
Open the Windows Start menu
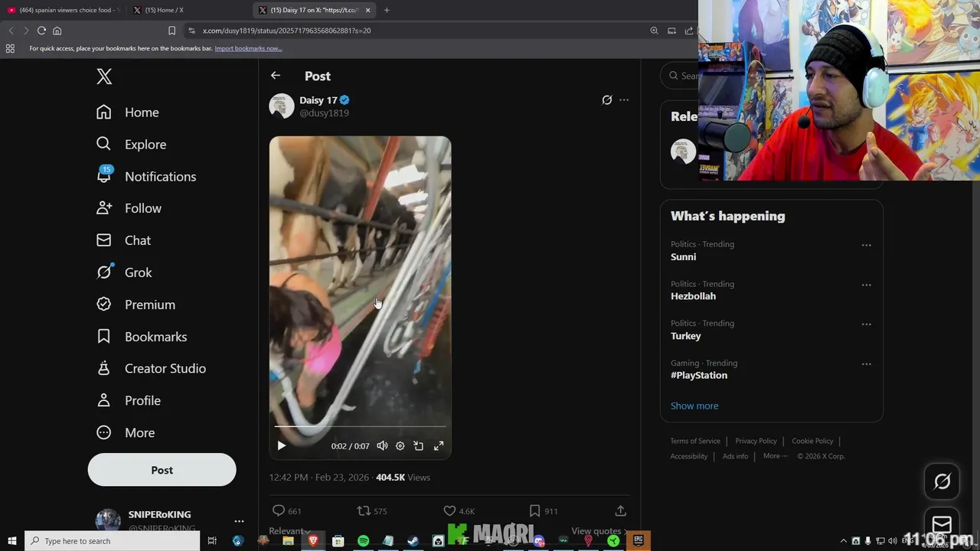point(11,541)
